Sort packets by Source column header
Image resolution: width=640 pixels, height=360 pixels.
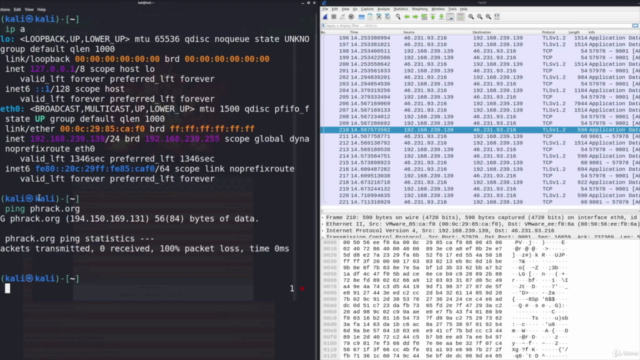point(437,32)
